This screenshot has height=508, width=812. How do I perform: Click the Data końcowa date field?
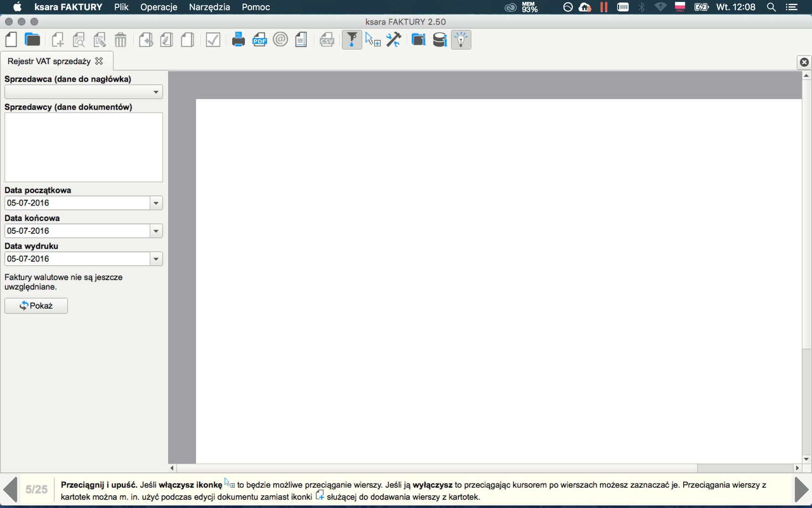(x=77, y=231)
